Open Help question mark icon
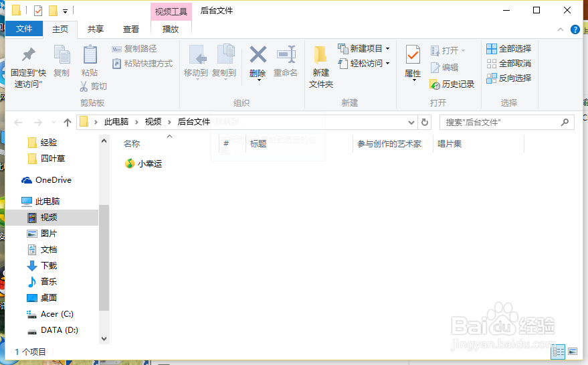The image size is (588, 365). (575, 29)
